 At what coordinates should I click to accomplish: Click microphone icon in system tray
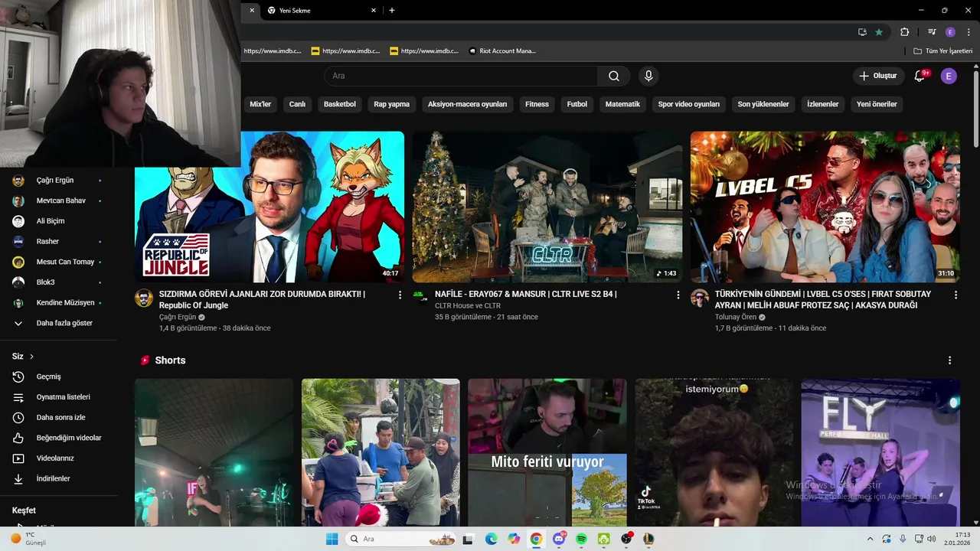[x=903, y=539]
